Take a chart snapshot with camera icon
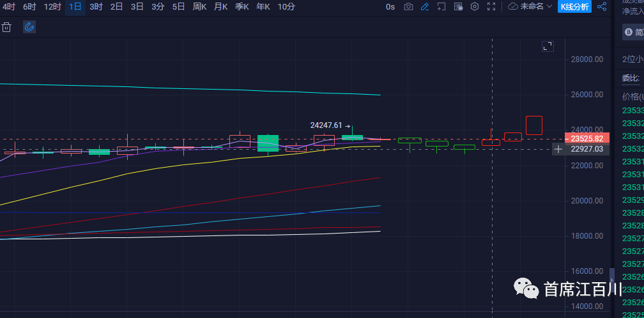Image resolution: width=644 pixels, height=318 pixels. (x=408, y=6)
